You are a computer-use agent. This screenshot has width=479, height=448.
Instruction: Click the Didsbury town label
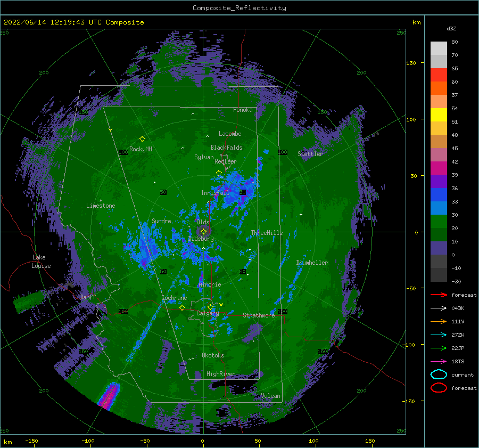pyautogui.click(x=201, y=239)
